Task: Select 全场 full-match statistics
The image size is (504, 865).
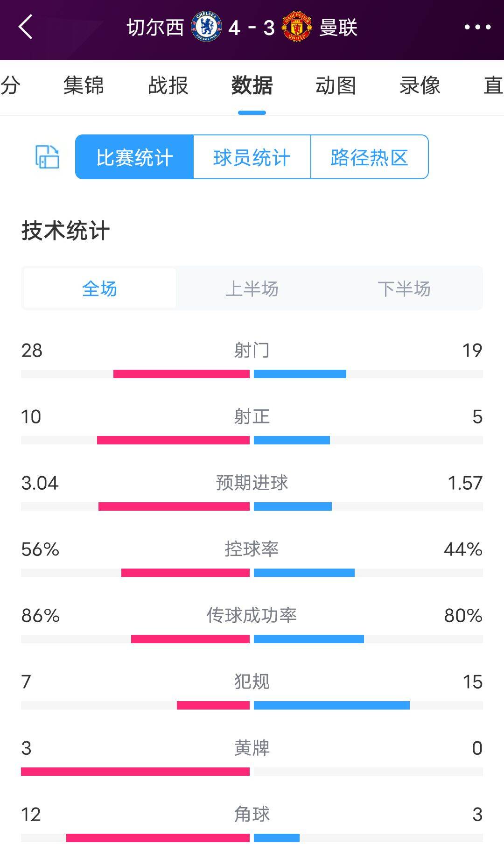Action: point(99,289)
